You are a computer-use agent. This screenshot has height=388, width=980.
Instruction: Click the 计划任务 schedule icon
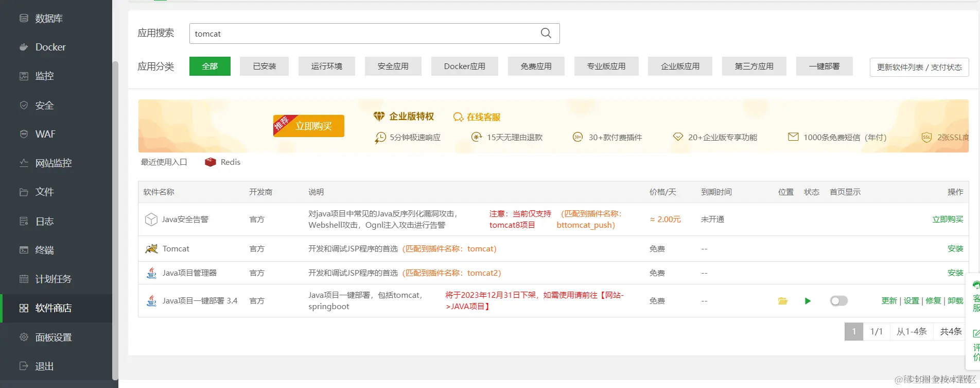click(24, 279)
